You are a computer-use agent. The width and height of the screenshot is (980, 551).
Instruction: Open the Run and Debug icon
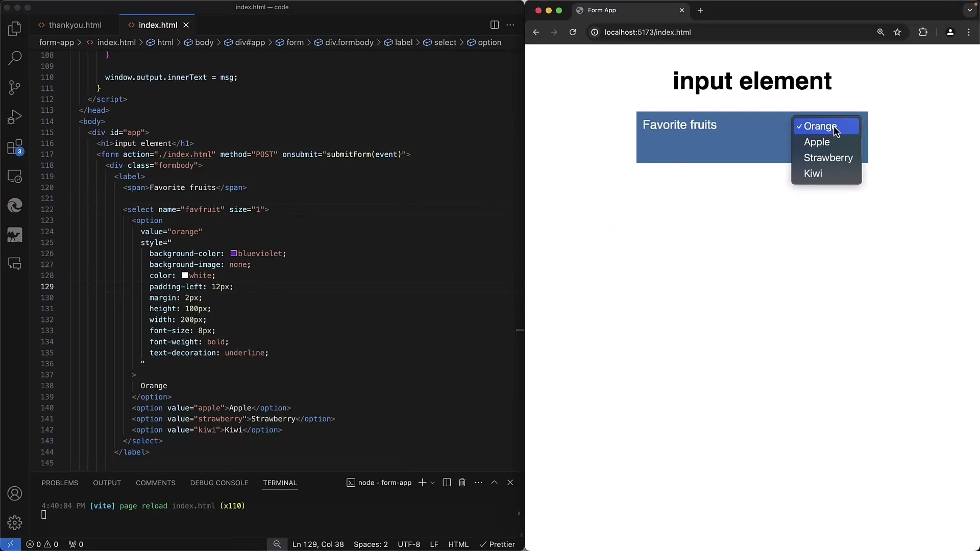coord(15,117)
